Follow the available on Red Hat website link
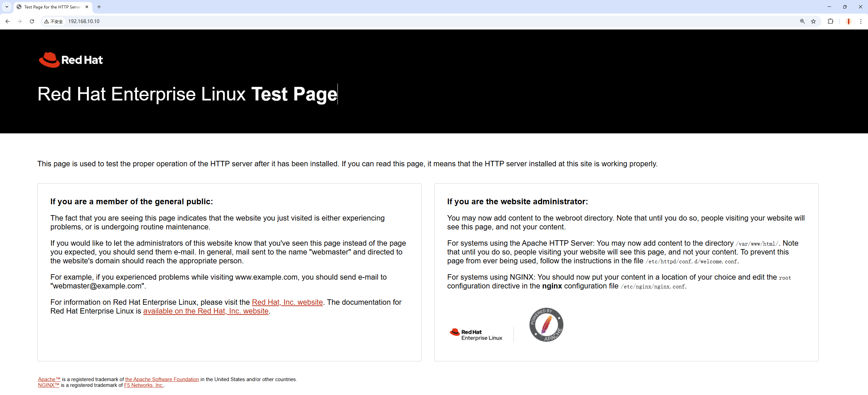Screen dimensions: 868x395 point(206,311)
